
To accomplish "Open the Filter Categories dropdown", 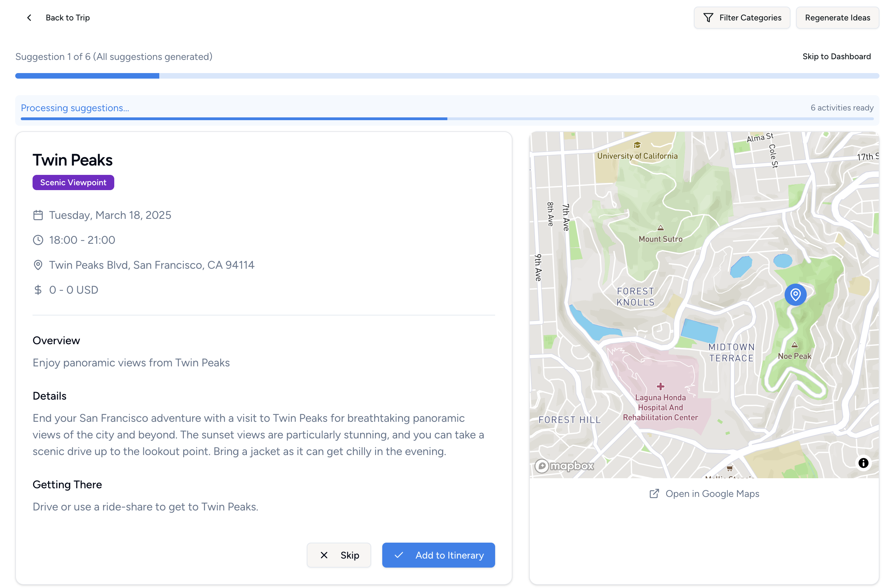I will (742, 18).
